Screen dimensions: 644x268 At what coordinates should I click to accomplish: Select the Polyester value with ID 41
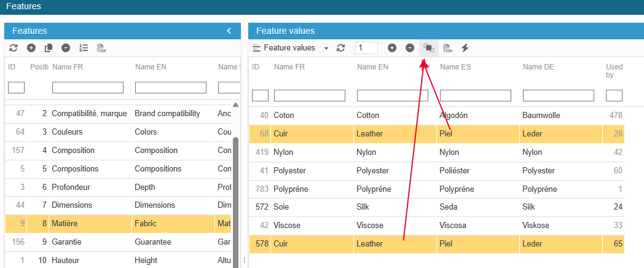click(436, 171)
